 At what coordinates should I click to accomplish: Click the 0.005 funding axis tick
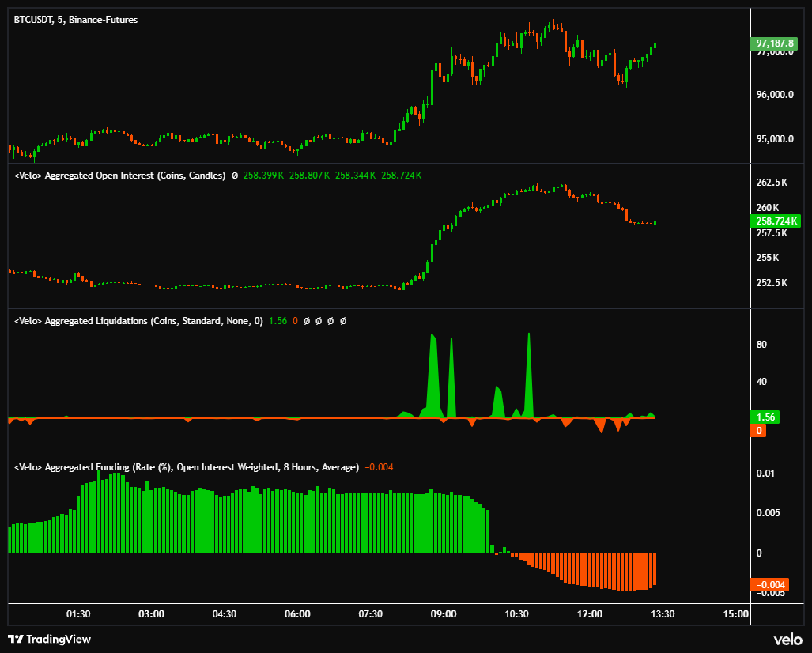(768, 512)
